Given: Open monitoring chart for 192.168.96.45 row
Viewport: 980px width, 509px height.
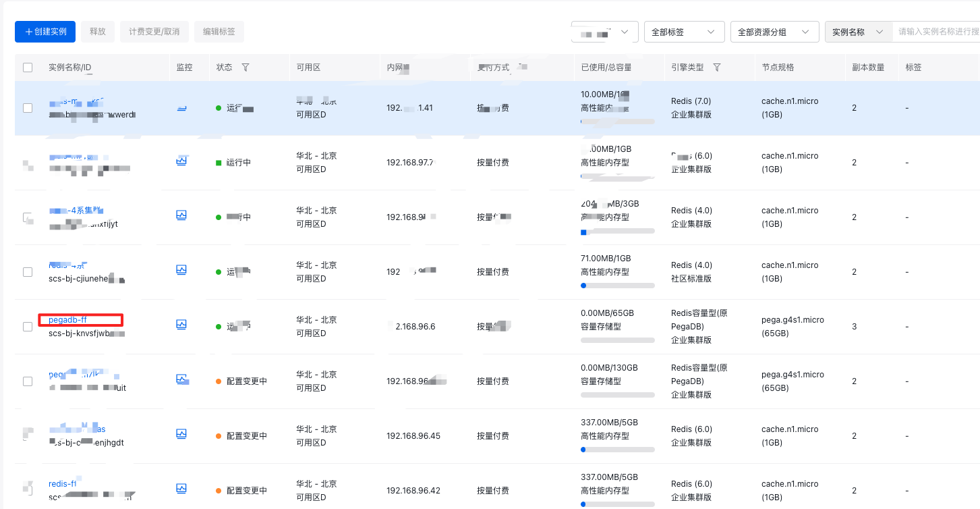Looking at the screenshot, I should (181, 435).
